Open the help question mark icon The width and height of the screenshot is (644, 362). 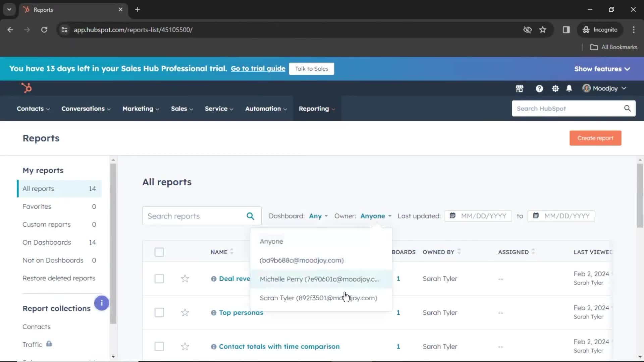click(x=539, y=88)
